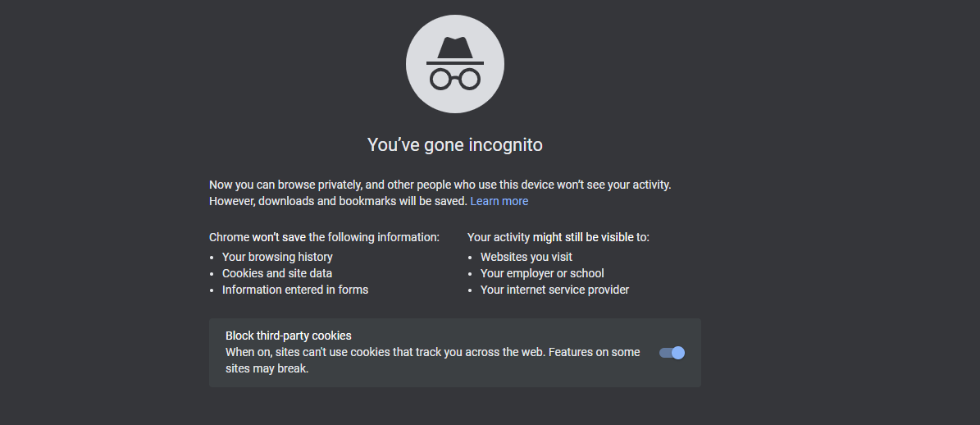Click the glasses shape in incognito logo
Viewport: 980px width, 425px height.
(455, 80)
